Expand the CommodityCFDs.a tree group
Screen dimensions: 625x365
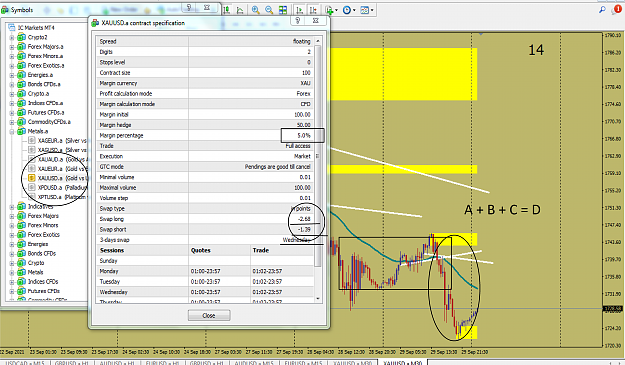(12, 122)
